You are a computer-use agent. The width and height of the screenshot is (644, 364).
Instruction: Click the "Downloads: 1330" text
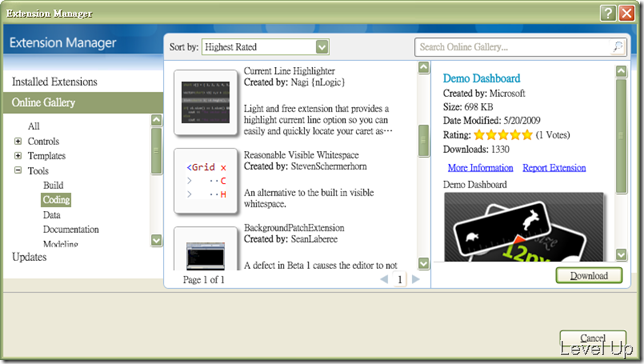(x=476, y=149)
